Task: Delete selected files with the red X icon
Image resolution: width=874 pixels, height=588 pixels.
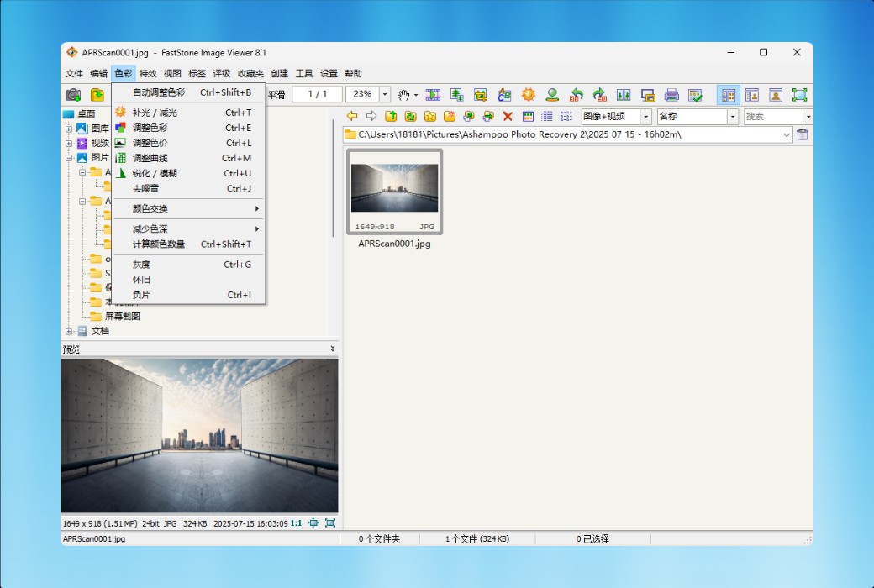Action: 508,116
